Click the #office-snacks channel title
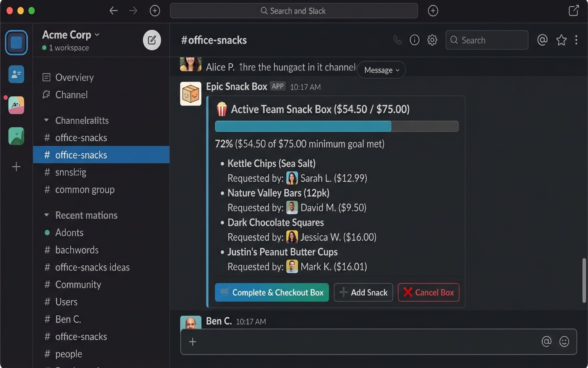Image resolution: width=588 pixels, height=368 pixels. [x=214, y=40]
